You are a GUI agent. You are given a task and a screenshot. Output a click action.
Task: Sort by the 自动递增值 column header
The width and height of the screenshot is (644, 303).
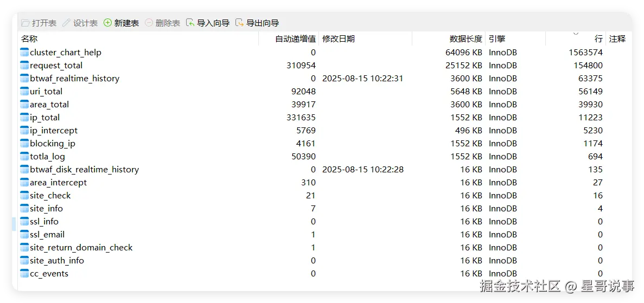(x=295, y=39)
